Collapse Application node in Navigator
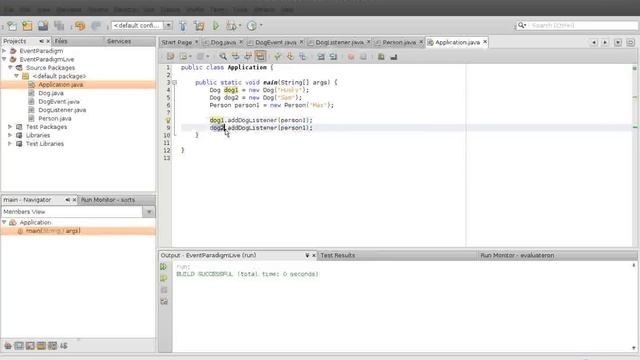This screenshot has height=360, width=640. pyautogui.click(x=4, y=222)
